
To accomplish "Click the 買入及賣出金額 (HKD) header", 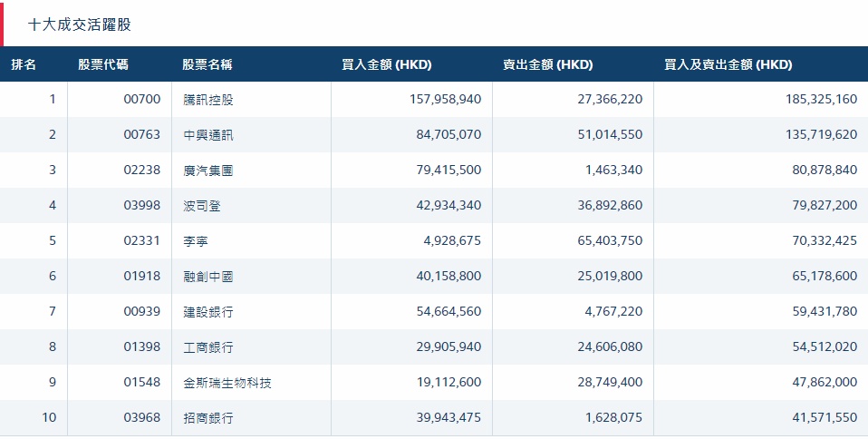I will point(728,64).
